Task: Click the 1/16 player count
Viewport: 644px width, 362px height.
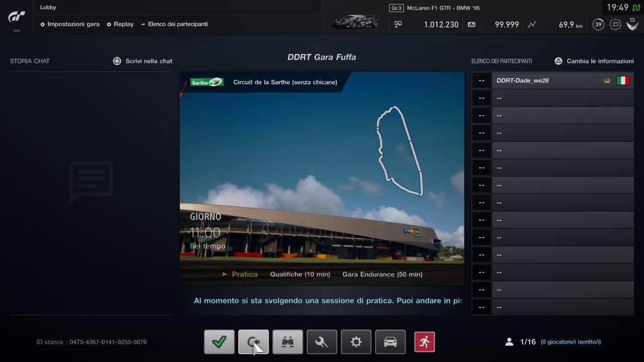Action: tap(528, 342)
